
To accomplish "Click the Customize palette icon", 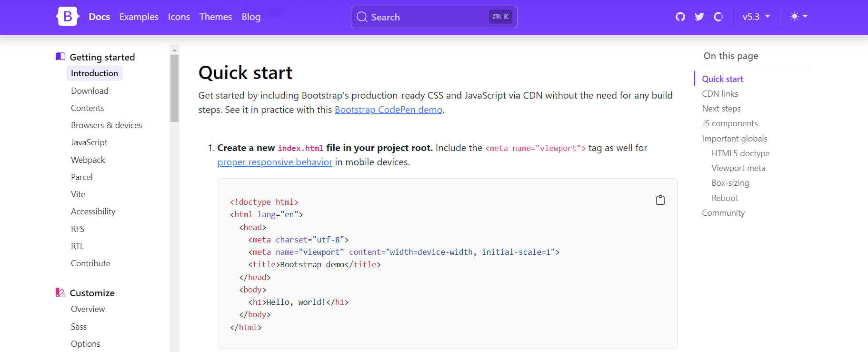I will coord(60,292).
